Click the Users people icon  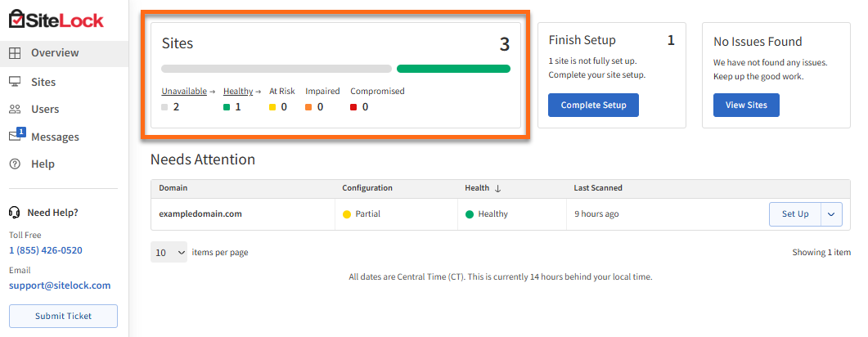15,109
